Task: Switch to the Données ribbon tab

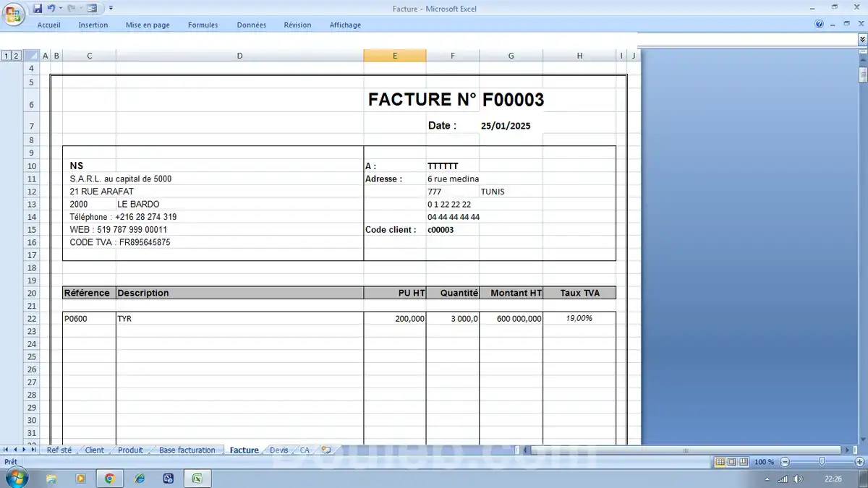Action: tap(251, 24)
